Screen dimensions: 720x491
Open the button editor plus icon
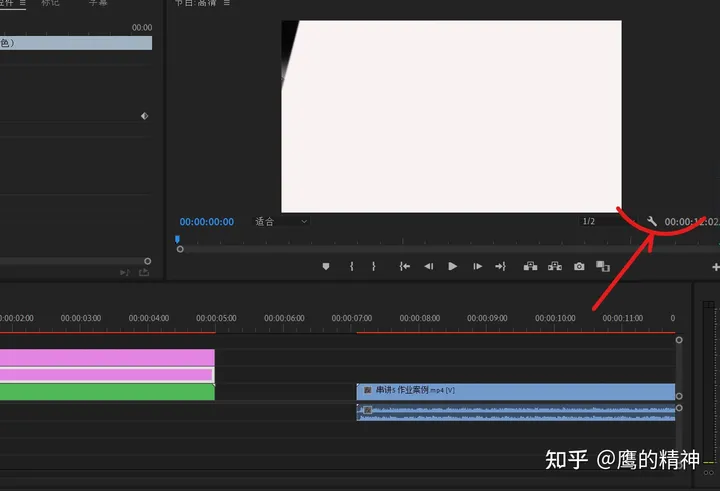tap(715, 267)
